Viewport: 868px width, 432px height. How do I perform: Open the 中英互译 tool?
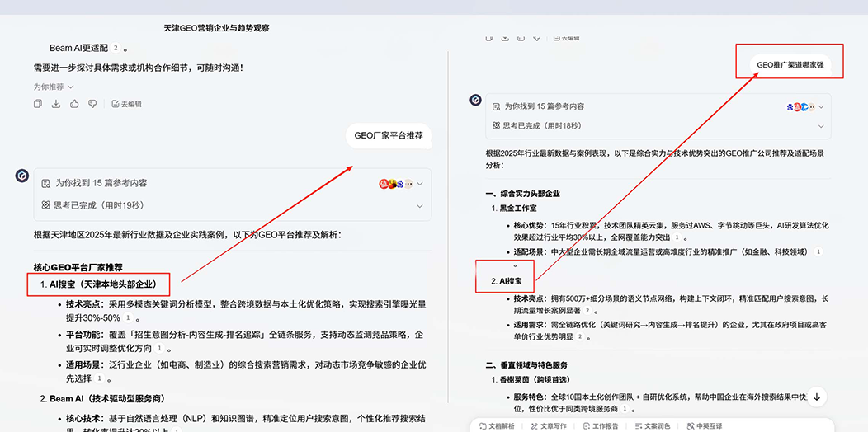[x=705, y=426]
